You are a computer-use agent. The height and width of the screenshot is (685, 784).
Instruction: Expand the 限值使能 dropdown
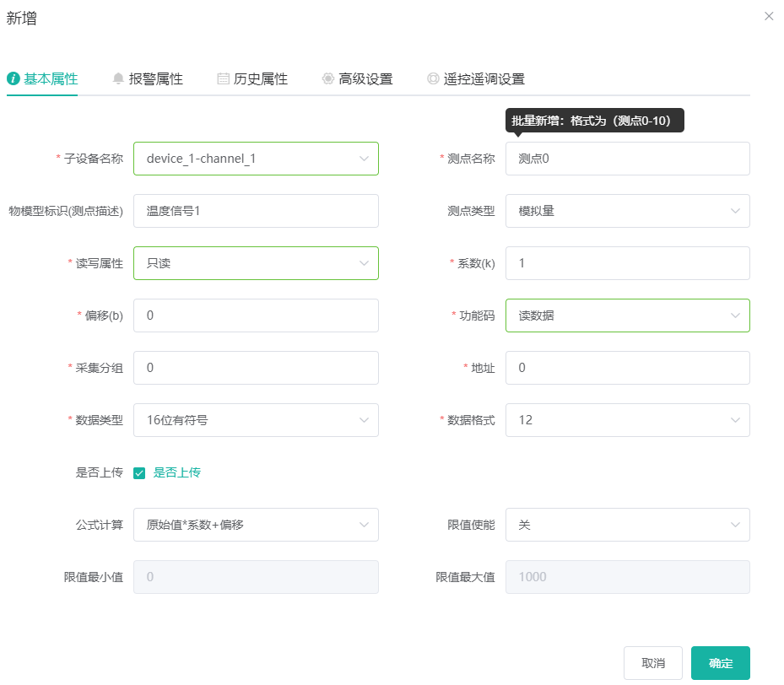[x=627, y=525]
